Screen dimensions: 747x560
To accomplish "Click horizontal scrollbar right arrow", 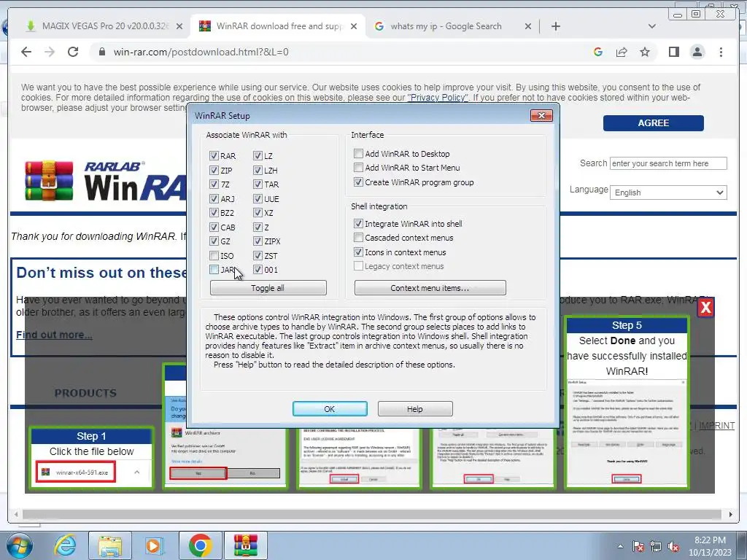I will point(730,514).
